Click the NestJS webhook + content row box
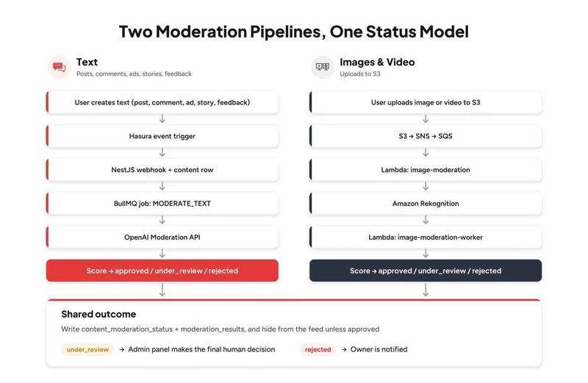Image resolution: width=588 pixels, height=383 pixels. 162,170
